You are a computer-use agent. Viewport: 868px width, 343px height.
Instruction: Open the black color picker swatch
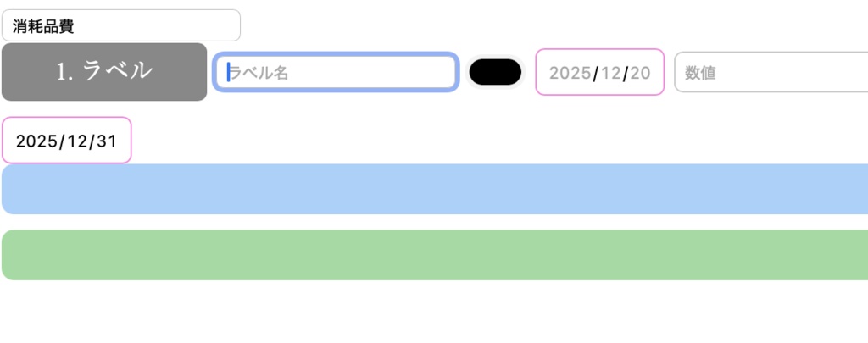[495, 73]
